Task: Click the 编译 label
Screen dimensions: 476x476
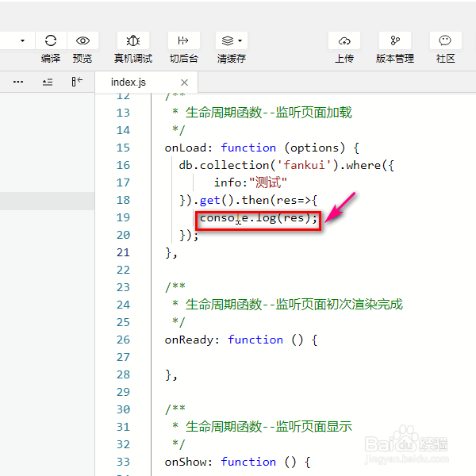Action: [x=51, y=58]
